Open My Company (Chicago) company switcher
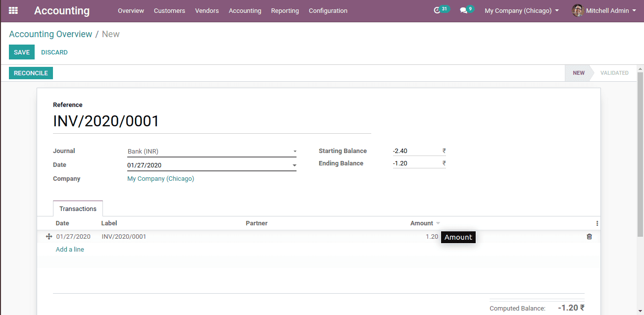This screenshot has width=644, height=315. coord(522,10)
